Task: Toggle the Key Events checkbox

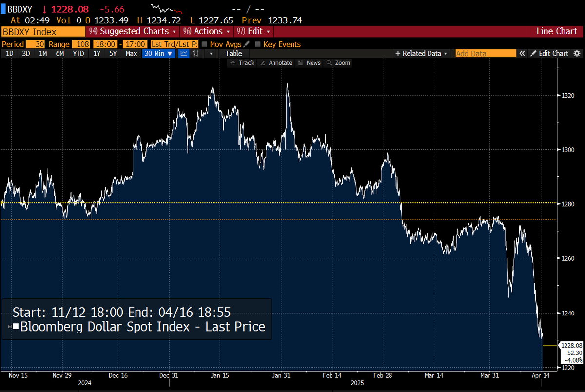Action: (258, 44)
